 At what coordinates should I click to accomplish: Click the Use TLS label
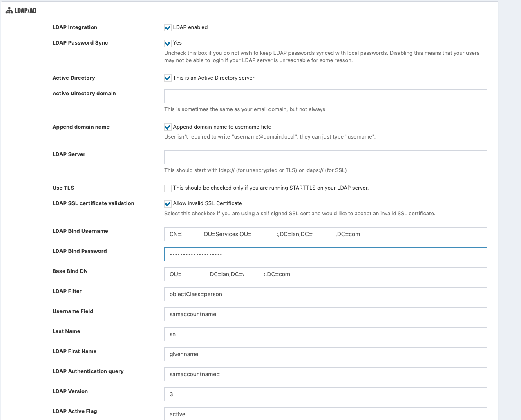[x=63, y=188]
